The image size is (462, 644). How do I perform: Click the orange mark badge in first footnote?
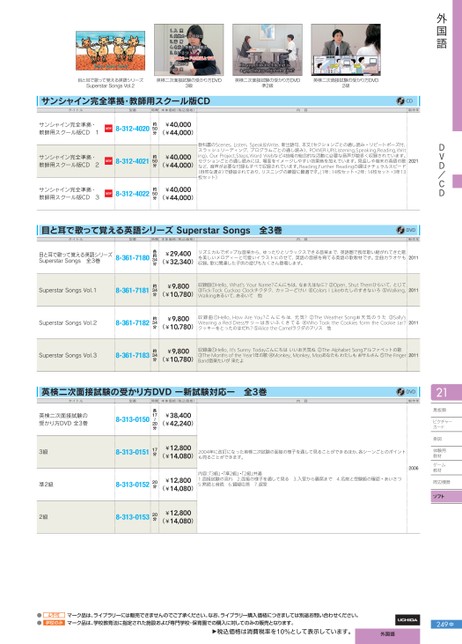pos(54,615)
